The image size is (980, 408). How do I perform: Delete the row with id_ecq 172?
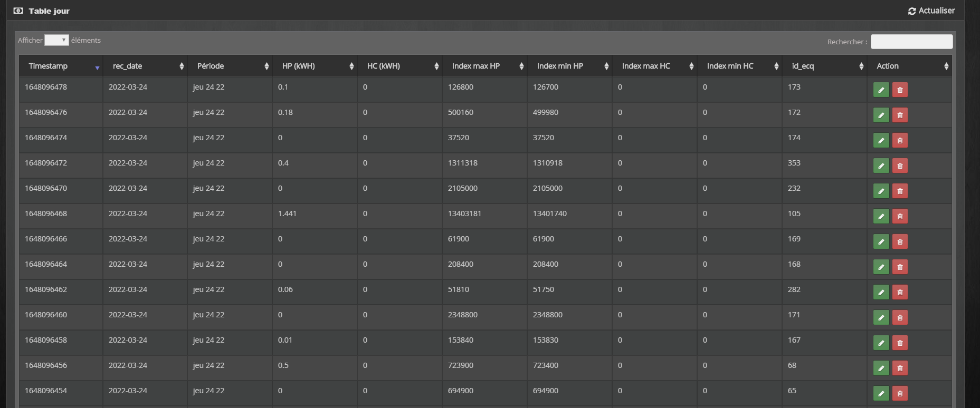tap(900, 115)
